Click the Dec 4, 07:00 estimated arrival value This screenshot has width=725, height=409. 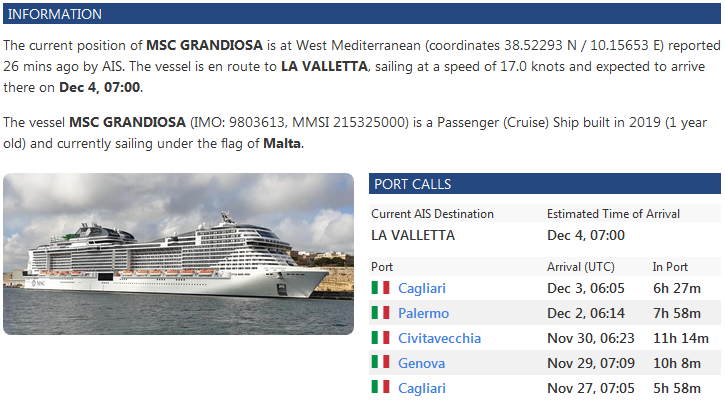pos(586,236)
